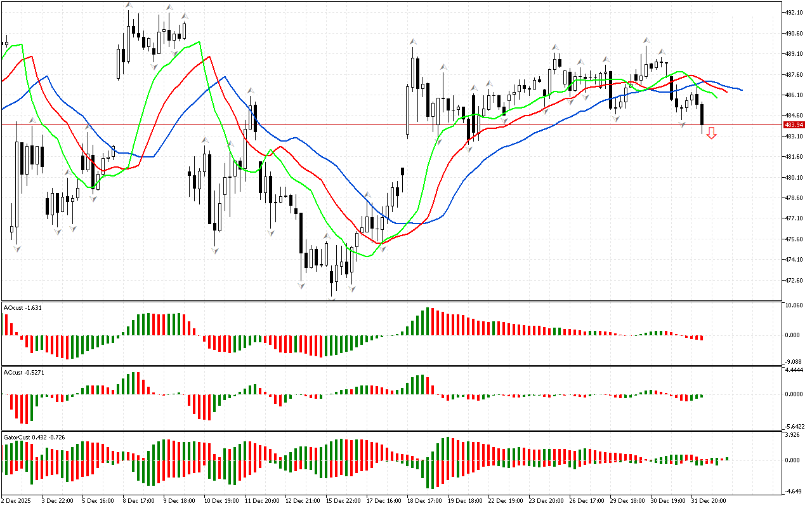Select the right end of the green Alligator line
This screenshot has height=508, width=812.
(717, 98)
